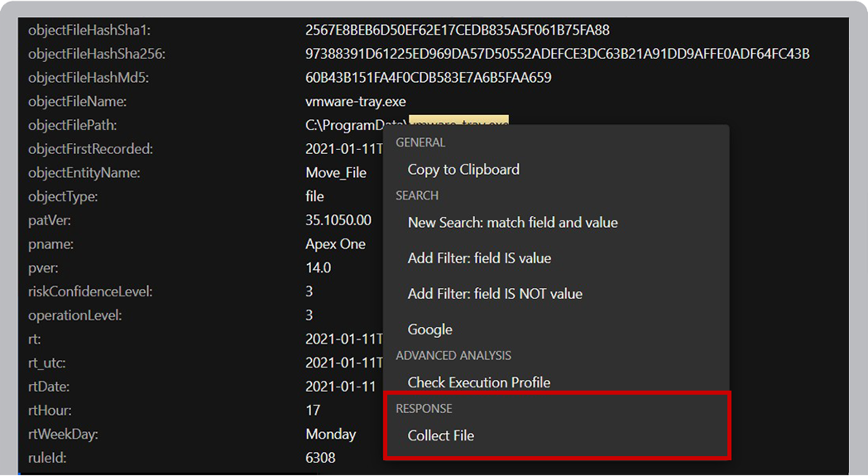This screenshot has width=868, height=476.
Task: Select the objectFileHashSha256 hash value
Action: coord(557,54)
